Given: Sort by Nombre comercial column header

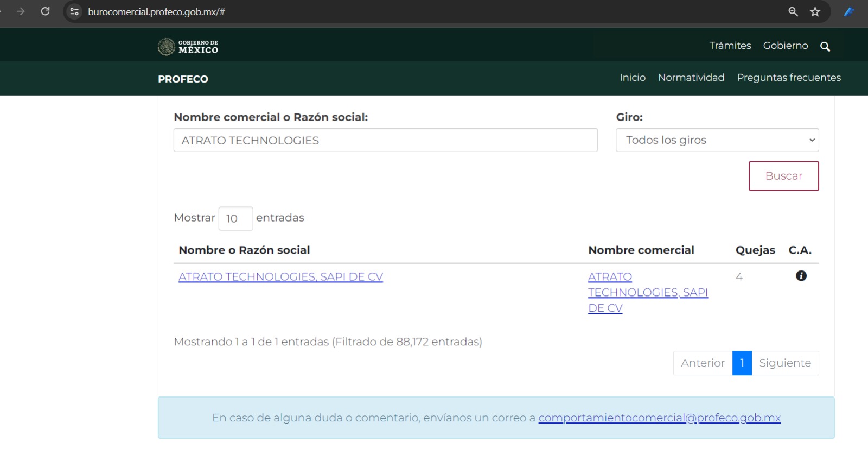Looking at the screenshot, I should pos(641,250).
